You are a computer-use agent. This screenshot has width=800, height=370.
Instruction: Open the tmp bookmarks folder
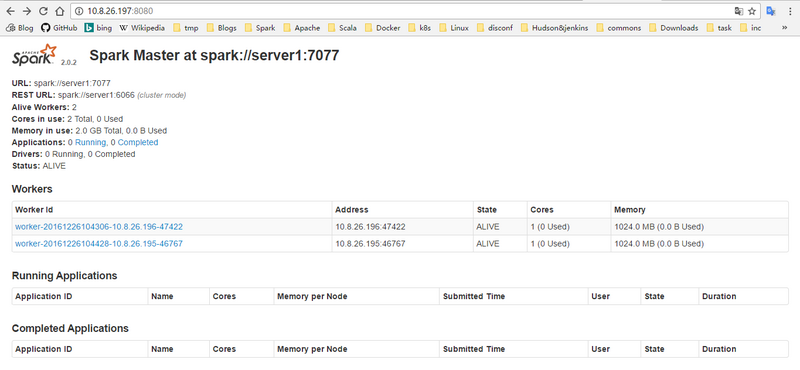[x=186, y=28]
